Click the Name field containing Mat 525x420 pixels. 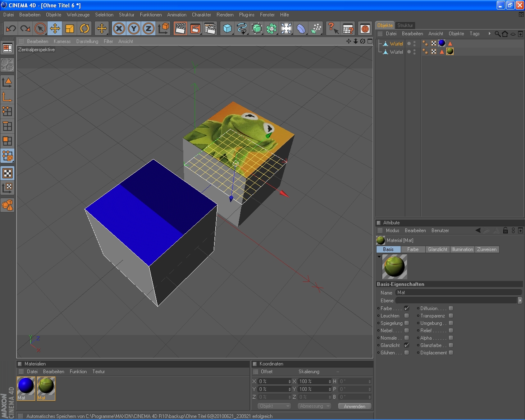click(x=459, y=292)
